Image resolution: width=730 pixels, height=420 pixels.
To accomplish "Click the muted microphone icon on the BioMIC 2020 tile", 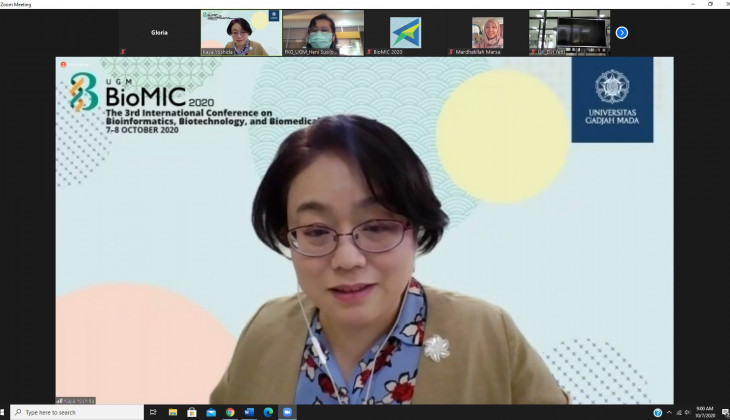I will point(369,52).
